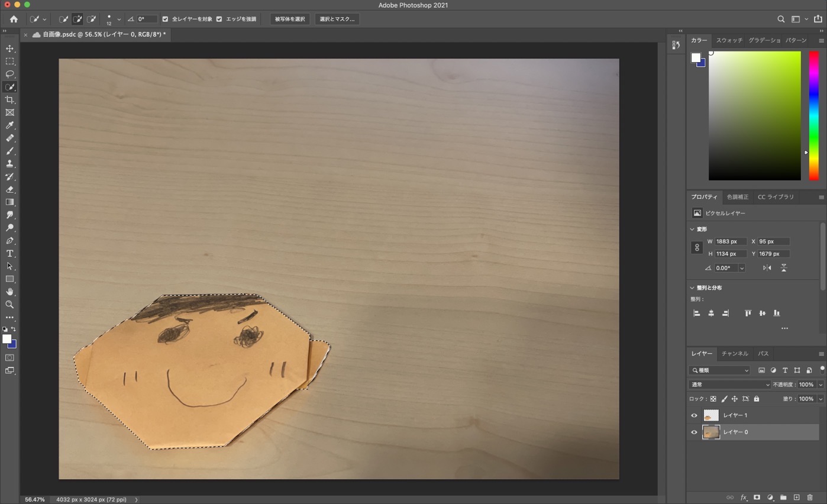Viewport: 827px width, 504px height.
Task: Select the Lasso tool
Action: pyautogui.click(x=9, y=74)
